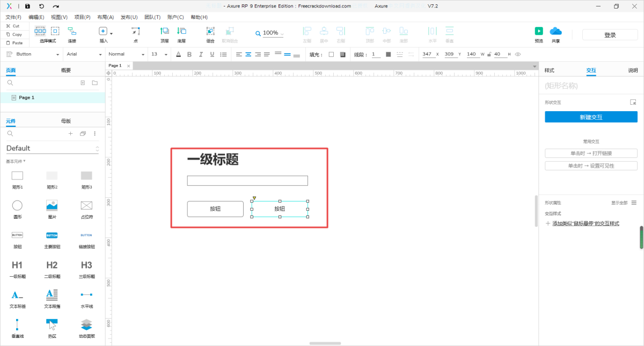Click the Group (组合) icon
644x346 pixels.
[210, 32]
